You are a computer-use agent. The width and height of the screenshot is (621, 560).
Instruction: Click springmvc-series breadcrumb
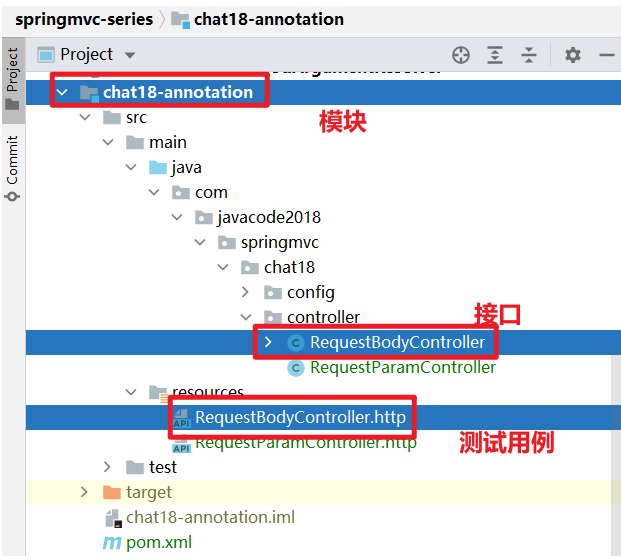point(84,19)
